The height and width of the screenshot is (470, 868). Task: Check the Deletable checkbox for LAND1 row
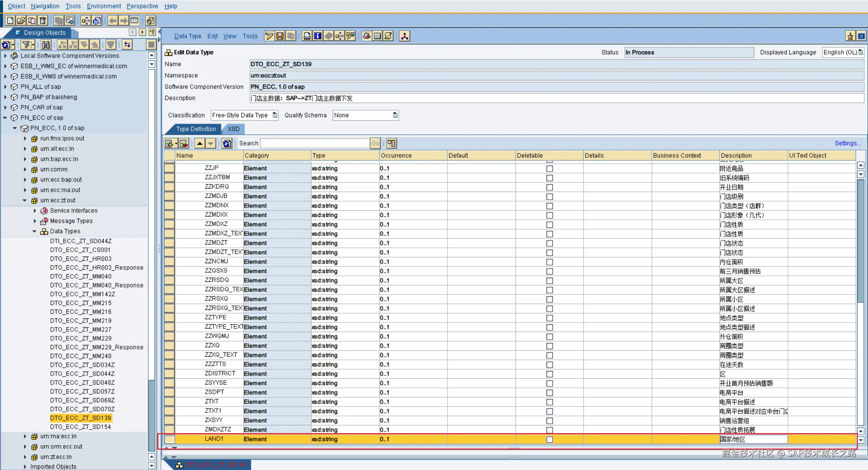tap(549, 439)
